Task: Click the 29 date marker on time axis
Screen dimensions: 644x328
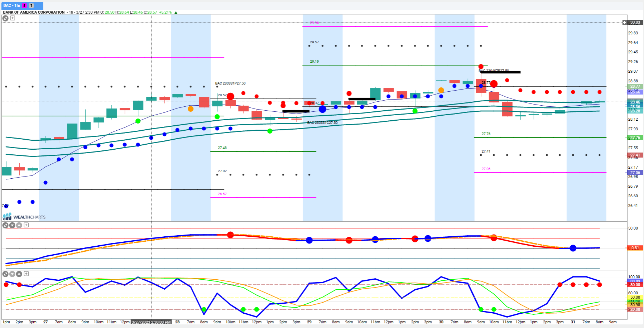Action: [x=309, y=322]
